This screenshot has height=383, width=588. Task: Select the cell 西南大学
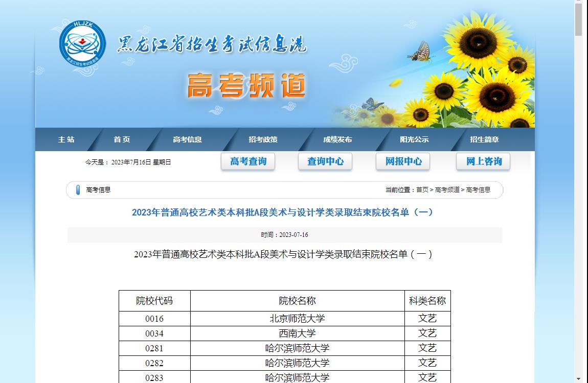pos(298,333)
